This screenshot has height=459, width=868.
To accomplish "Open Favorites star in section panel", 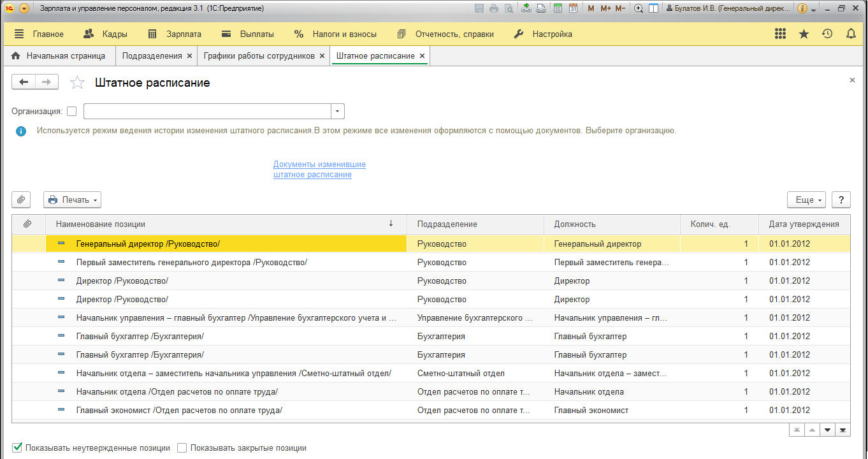I will point(804,34).
